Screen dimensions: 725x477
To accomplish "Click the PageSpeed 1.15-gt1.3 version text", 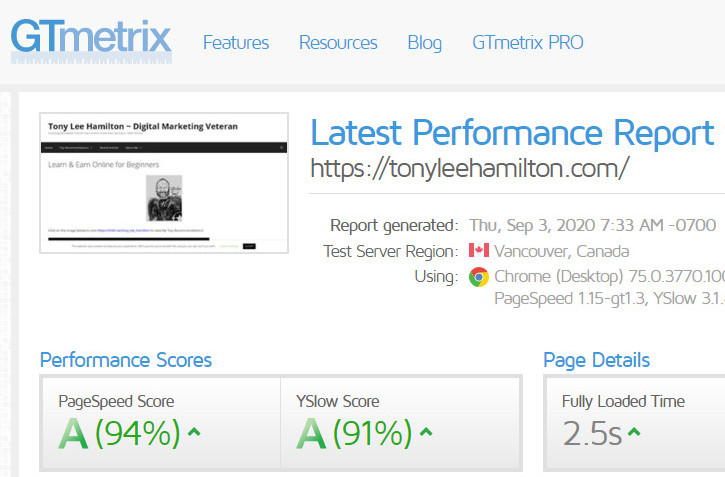I will pos(570,299).
